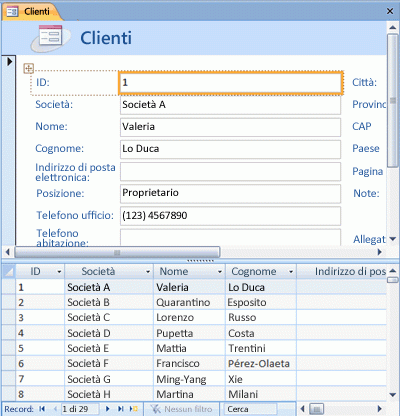Open the ID column dropdown arrow
Image resolution: width=400 pixels, height=416 pixels.
[x=59, y=272]
